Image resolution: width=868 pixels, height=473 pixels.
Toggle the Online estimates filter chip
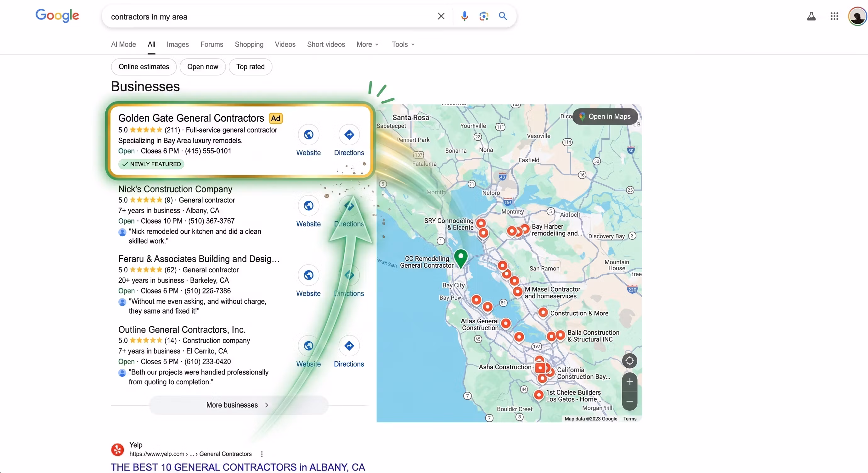[144, 67]
